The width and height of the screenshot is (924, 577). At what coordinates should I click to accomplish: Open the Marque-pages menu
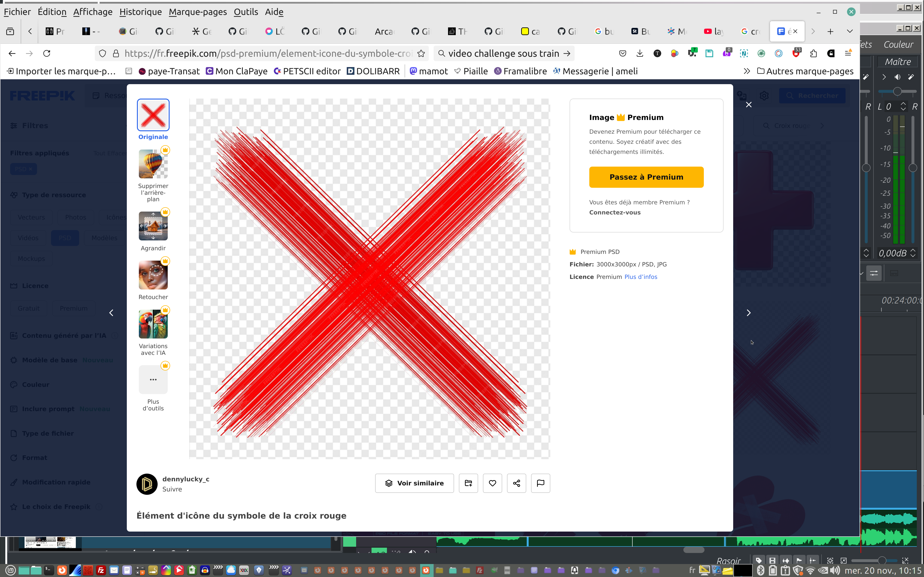click(x=197, y=12)
